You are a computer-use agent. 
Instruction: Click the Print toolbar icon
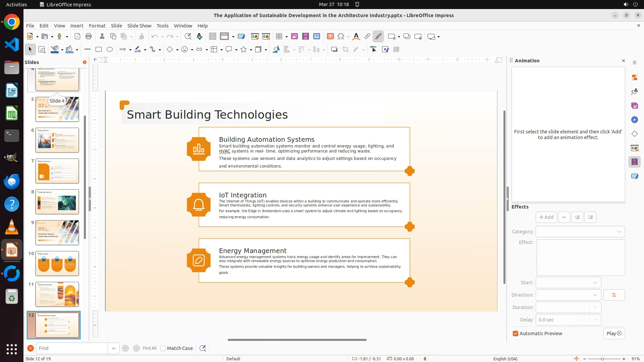tap(89, 37)
